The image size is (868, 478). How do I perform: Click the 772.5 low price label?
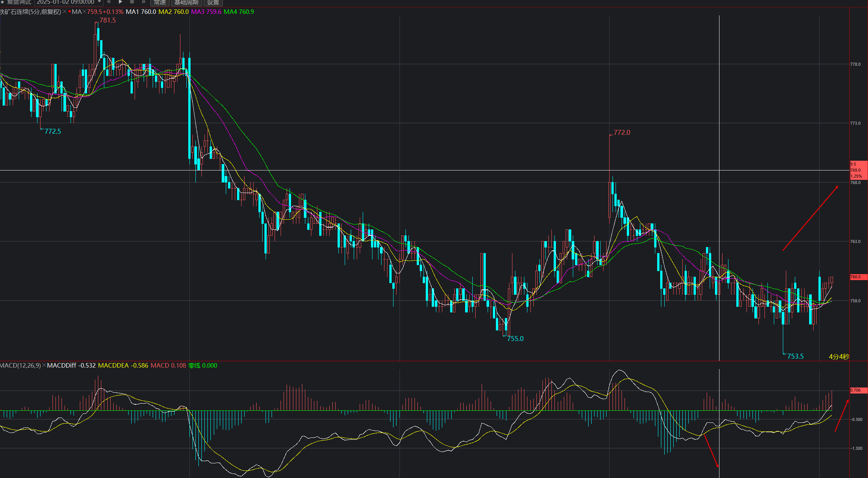53,131
